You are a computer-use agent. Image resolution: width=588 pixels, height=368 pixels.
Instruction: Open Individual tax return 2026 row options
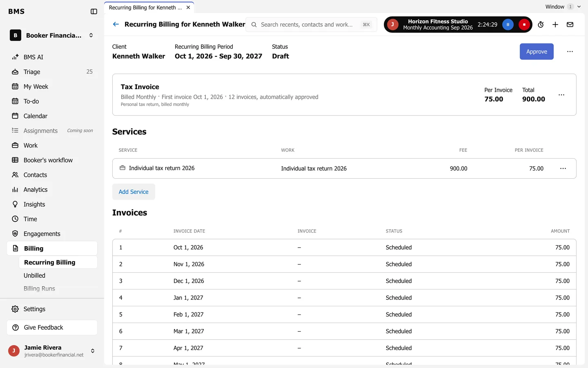tap(563, 168)
